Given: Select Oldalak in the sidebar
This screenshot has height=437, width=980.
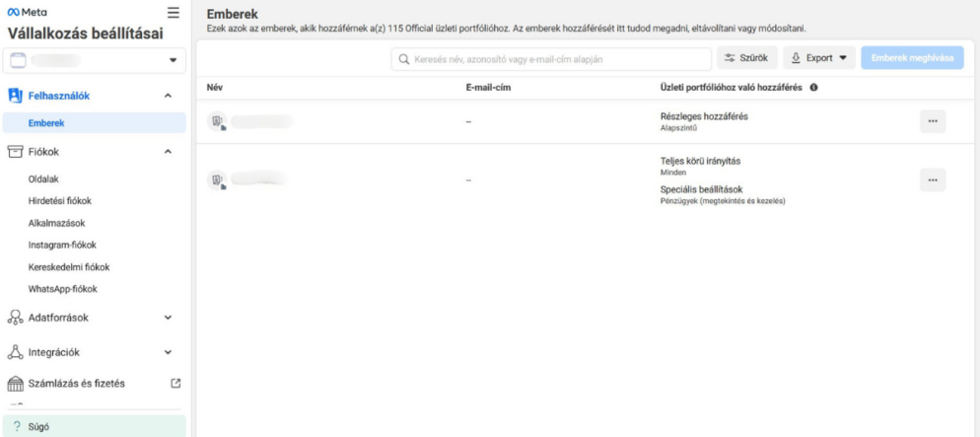Looking at the screenshot, I should click(45, 179).
